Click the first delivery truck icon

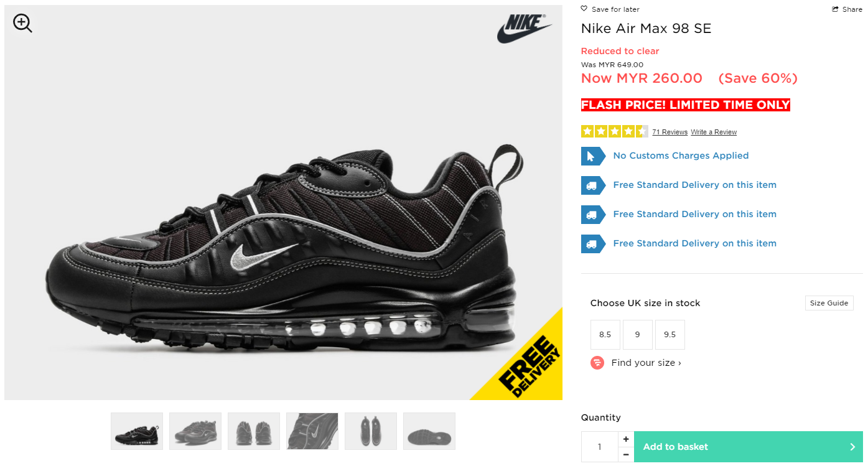point(593,185)
